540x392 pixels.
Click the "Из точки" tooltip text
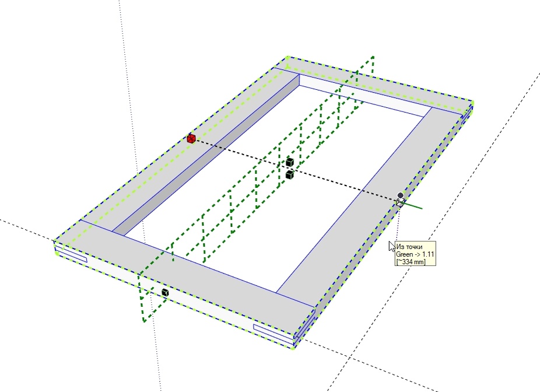coord(409,247)
